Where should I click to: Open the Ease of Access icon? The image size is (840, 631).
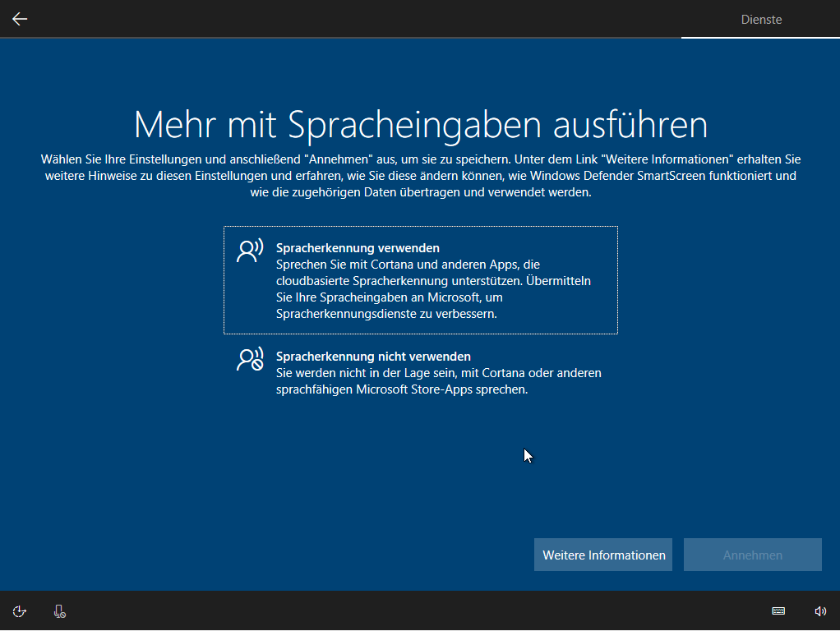19,611
